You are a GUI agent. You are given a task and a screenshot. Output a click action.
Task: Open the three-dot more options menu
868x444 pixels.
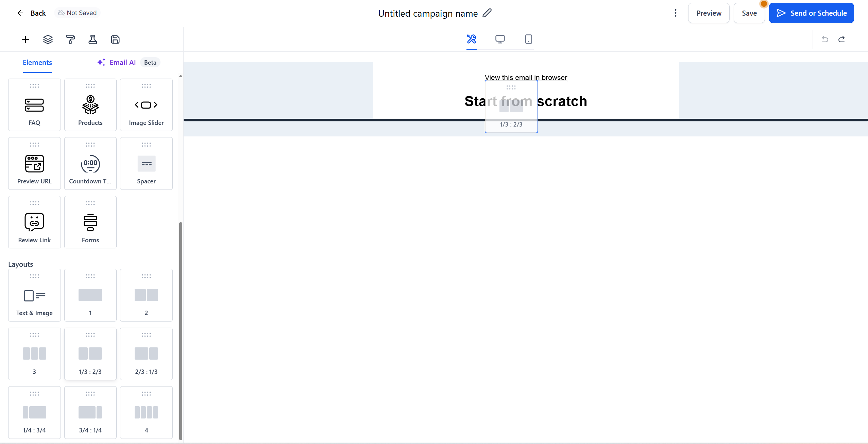click(x=675, y=13)
